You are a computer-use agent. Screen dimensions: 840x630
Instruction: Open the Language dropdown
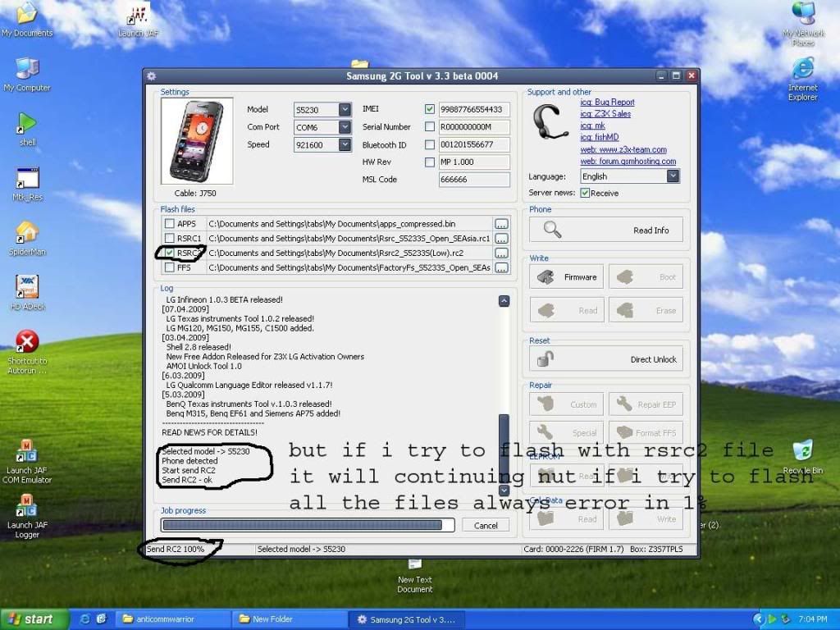pos(673,176)
